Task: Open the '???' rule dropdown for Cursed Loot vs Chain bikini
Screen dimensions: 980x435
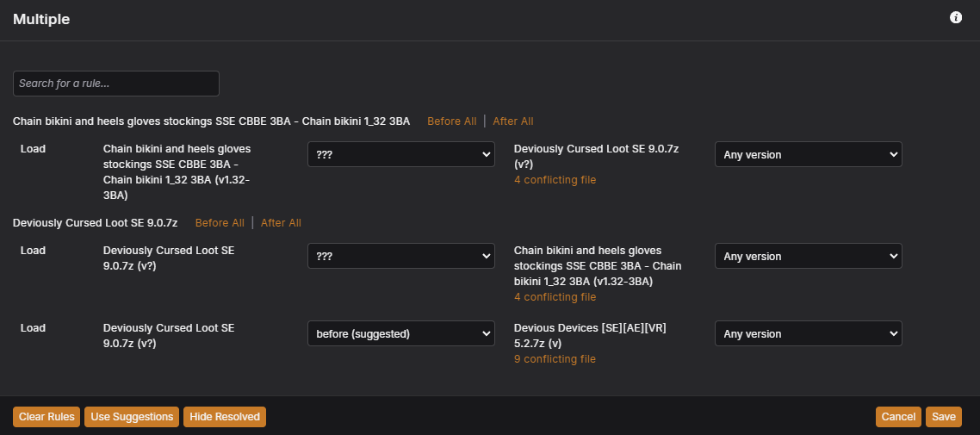Action: [401, 256]
